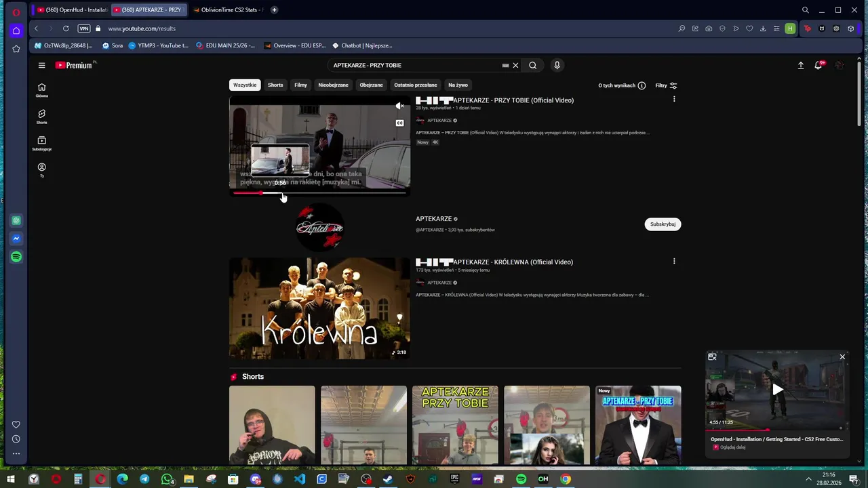Viewport: 868px width, 488px height.
Task: Toggle Opera VPN badge
Action: tap(84, 28)
